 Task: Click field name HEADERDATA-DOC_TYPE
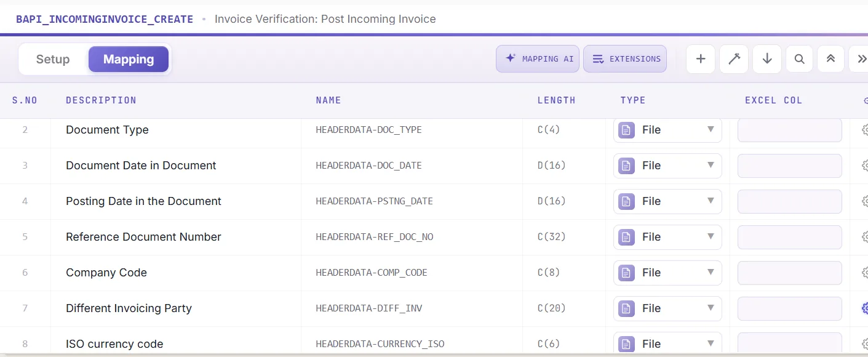tap(368, 130)
